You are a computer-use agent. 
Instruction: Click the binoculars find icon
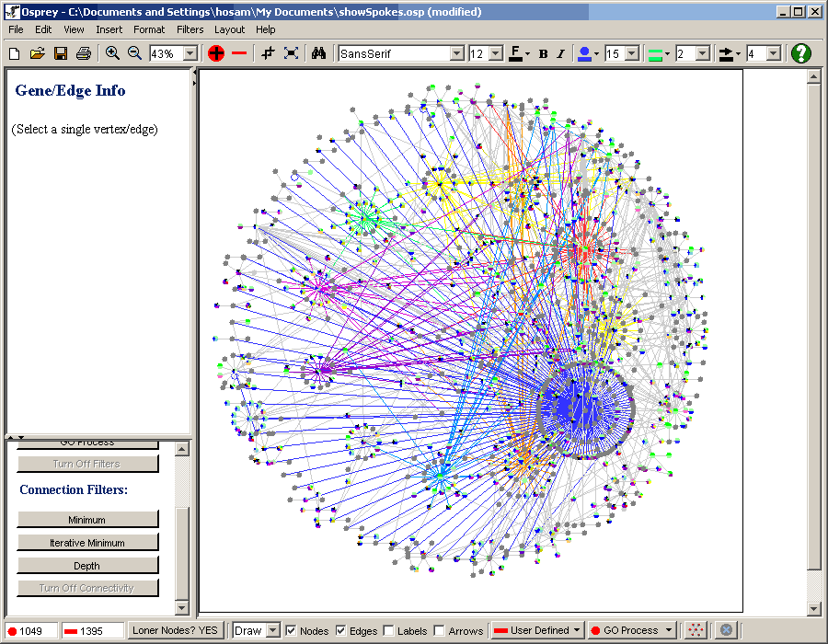tap(318, 53)
